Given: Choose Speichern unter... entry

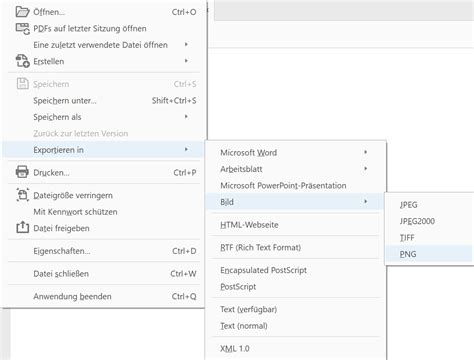Looking at the screenshot, I should (104, 100).
